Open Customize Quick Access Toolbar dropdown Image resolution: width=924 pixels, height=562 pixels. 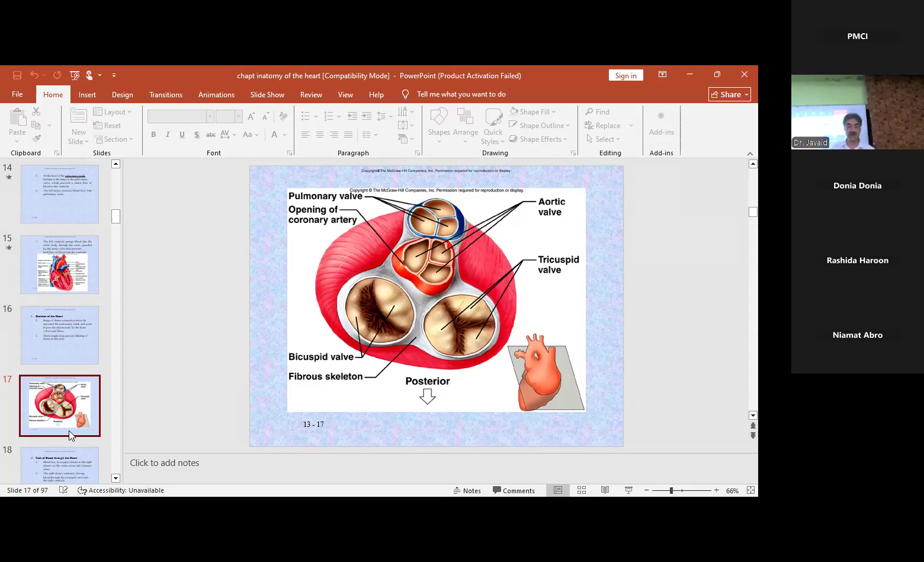coord(114,75)
